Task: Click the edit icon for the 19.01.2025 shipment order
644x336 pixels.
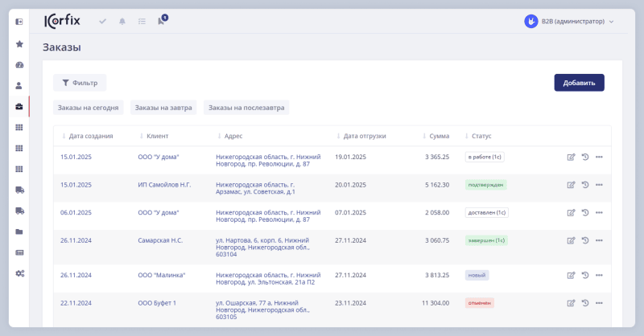Action: (571, 157)
